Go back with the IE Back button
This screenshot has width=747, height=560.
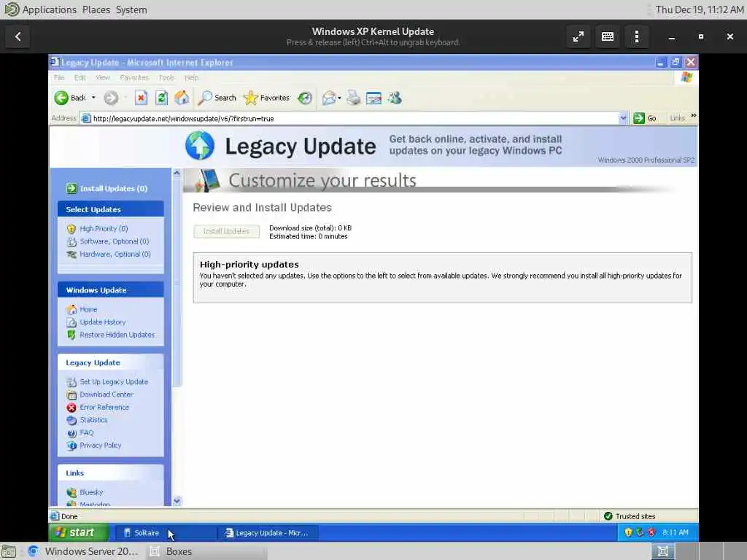coord(69,98)
